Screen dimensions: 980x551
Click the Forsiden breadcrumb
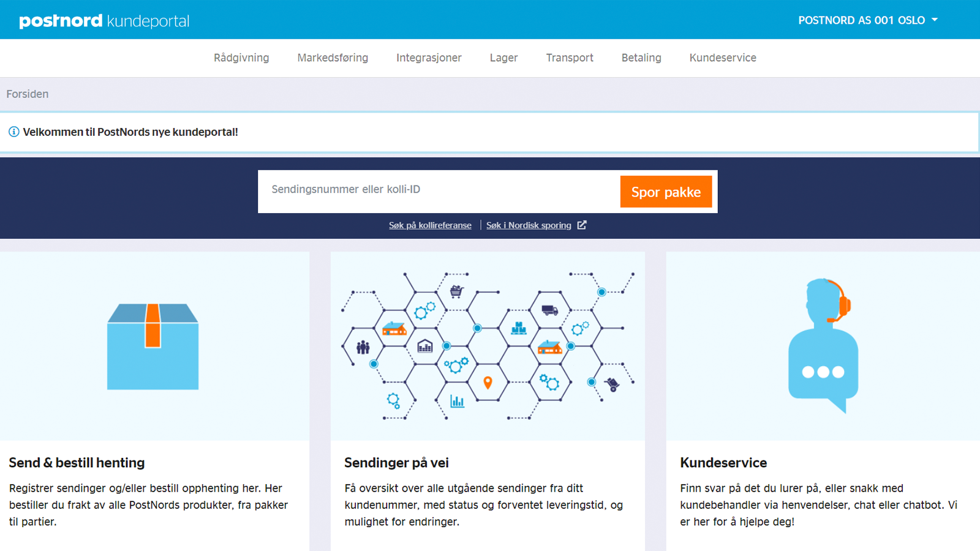pyautogui.click(x=28, y=94)
